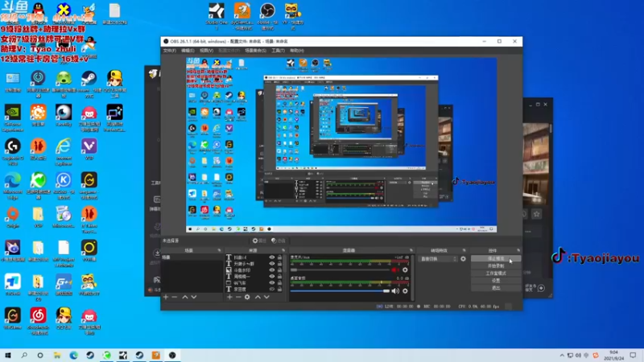Pop out the Audio Mixer dock panel

click(x=411, y=250)
